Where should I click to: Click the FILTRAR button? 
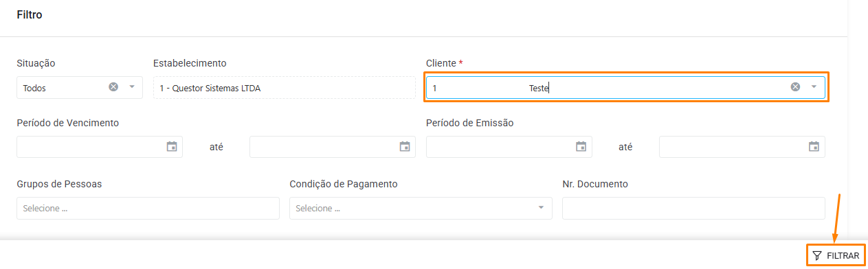(835, 256)
